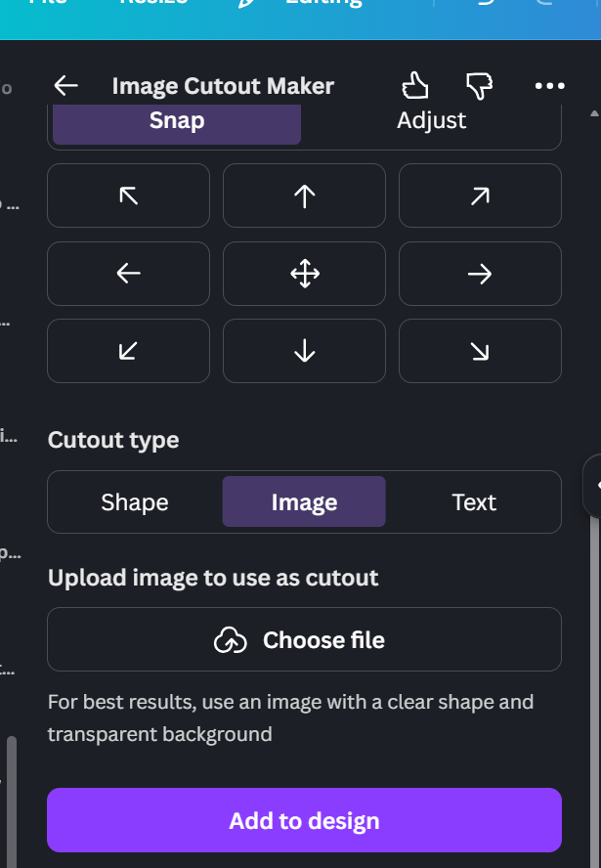Image resolution: width=601 pixels, height=868 pixels.
Task: Snap cutout to top with up arrow
Action: tap(304, 195)
